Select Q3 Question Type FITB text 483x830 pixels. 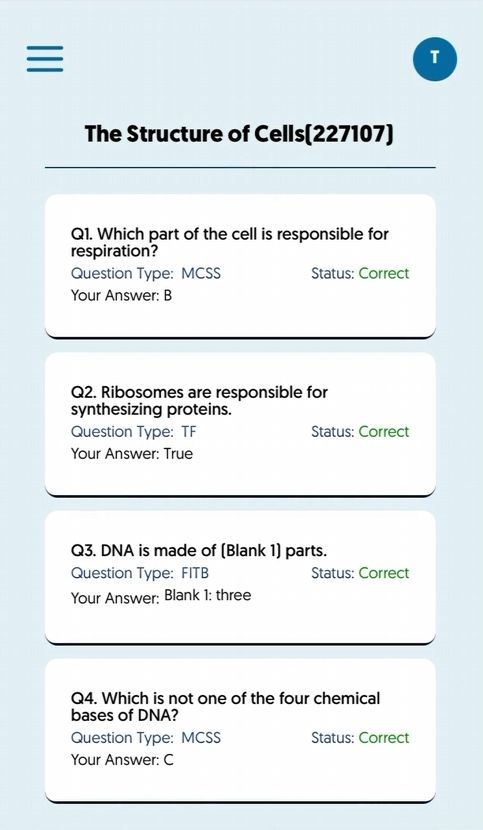pos(140,573)
